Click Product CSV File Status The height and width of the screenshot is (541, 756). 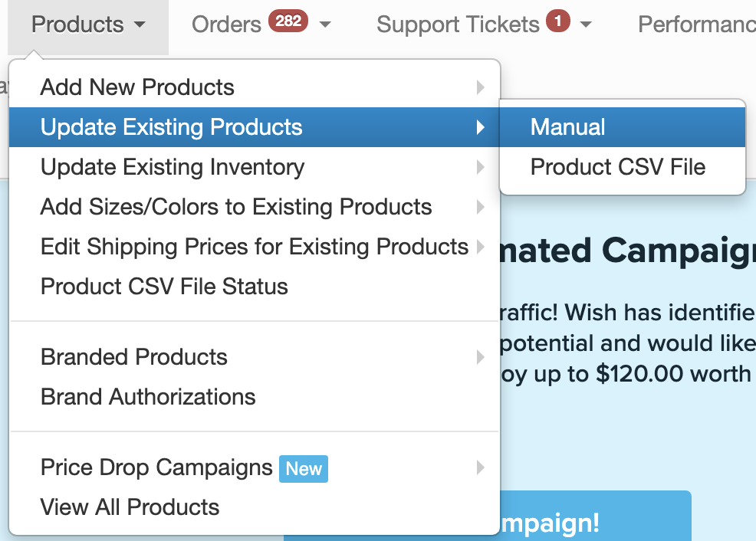pos(164,287)
